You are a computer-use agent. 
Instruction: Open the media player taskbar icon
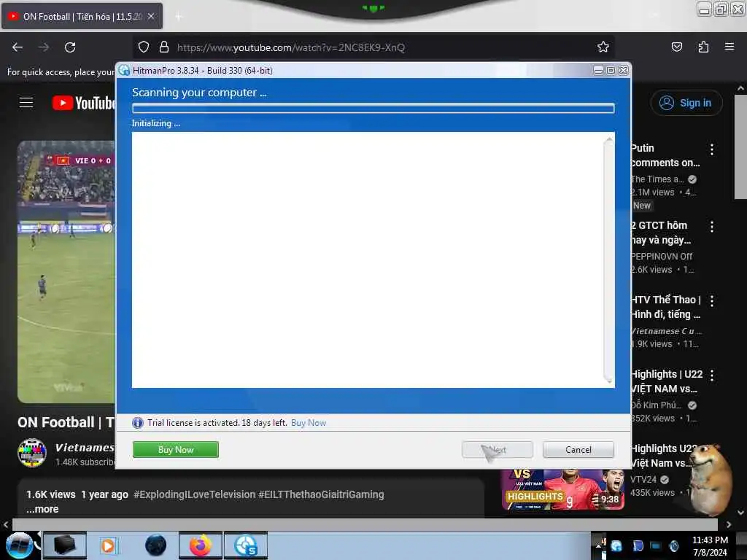pyautogui.click(x=108, y=545)
